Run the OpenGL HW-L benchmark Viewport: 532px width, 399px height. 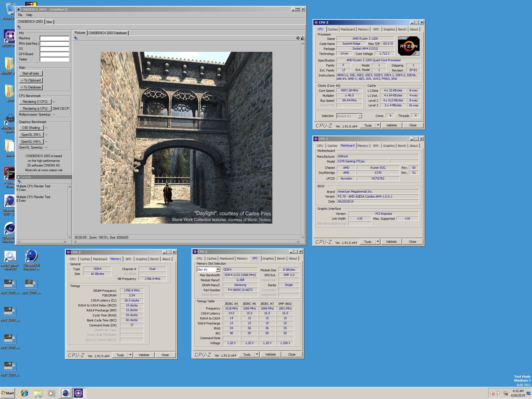pos(31,142)
